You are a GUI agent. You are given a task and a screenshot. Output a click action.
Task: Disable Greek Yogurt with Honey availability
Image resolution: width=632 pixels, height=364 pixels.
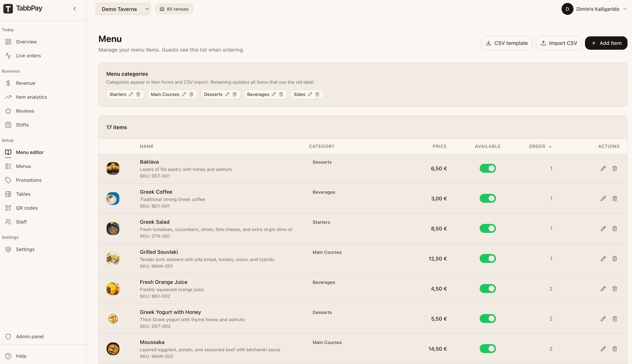[x=488, y=319]
